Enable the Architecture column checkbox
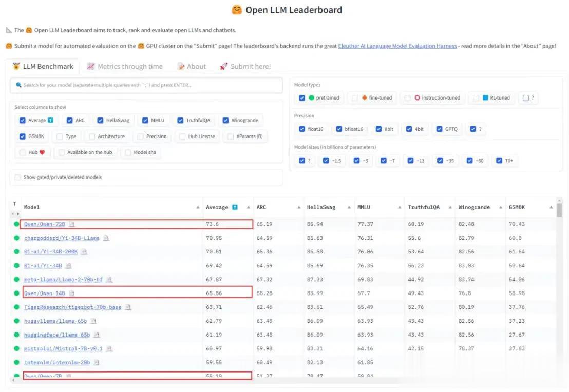 pos(92,136)
